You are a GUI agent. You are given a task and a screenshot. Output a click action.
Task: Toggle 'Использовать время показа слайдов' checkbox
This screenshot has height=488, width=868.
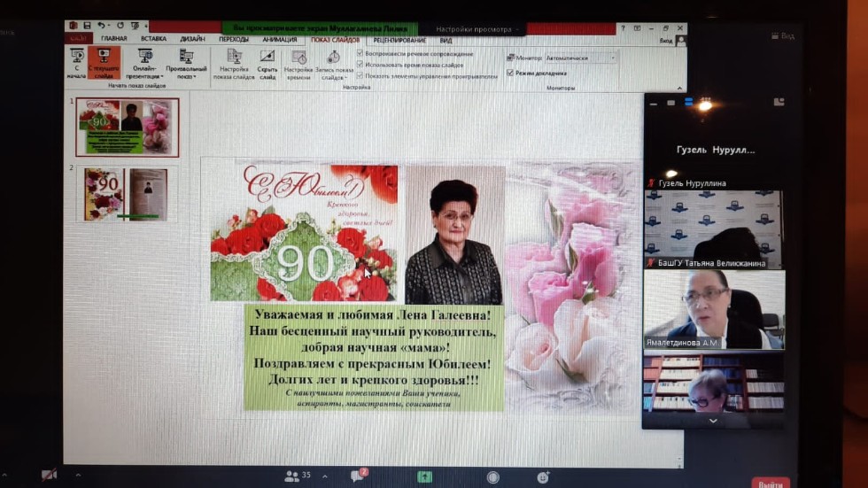[360, 65]
